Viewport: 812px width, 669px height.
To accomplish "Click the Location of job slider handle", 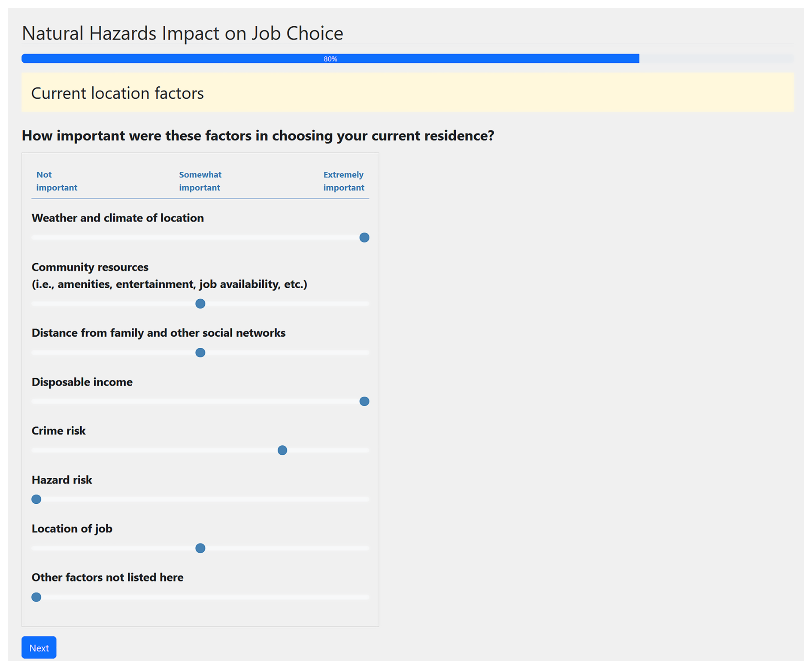I will 200,548.
